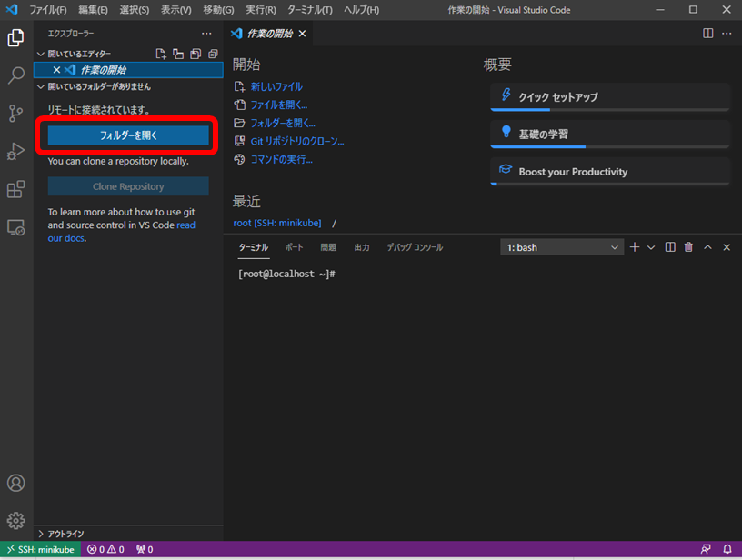Open the ターミナル(T) menu
Viewport: 742px width, 560px height.
point(310,10)
